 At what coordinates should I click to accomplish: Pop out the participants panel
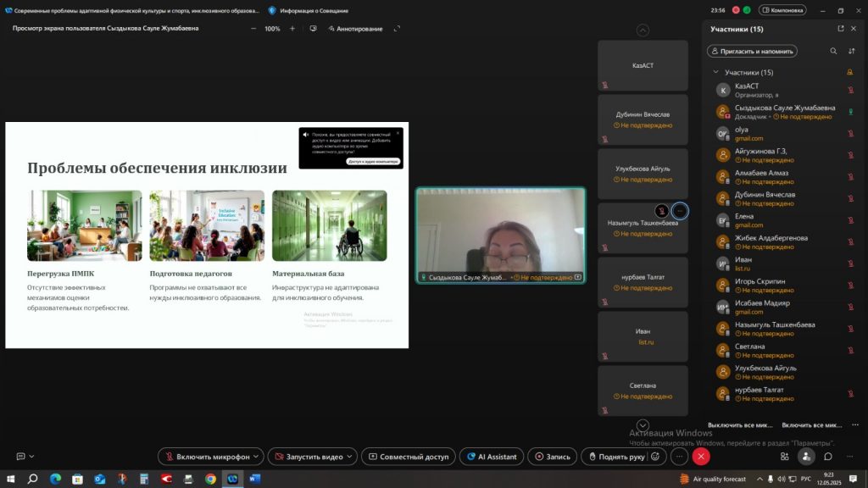coord(840,28)
